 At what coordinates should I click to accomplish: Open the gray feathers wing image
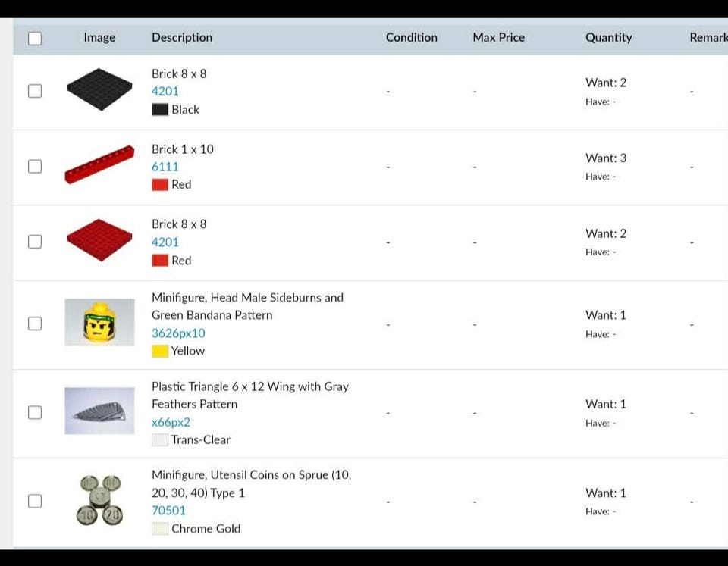point(99,411)
